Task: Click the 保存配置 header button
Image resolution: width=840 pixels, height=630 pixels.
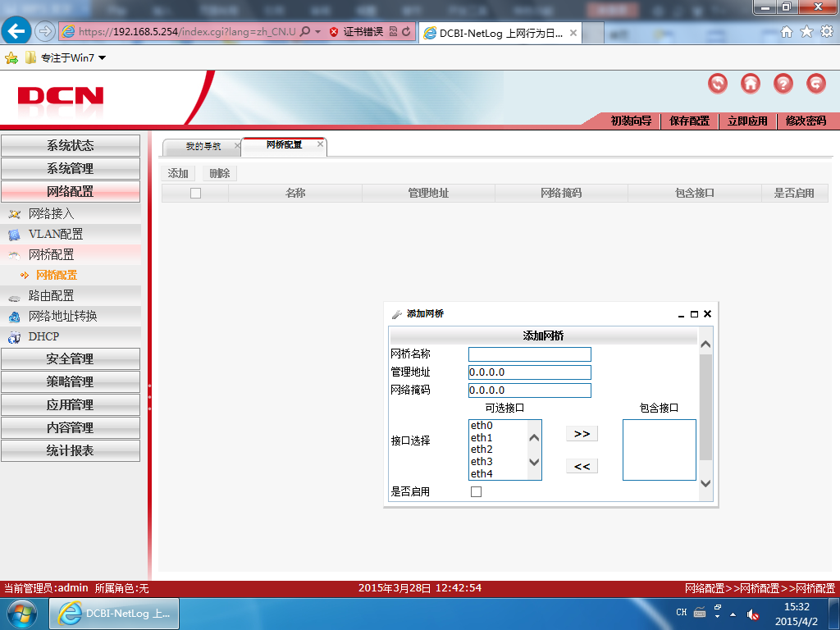Action: pos(689,121)
